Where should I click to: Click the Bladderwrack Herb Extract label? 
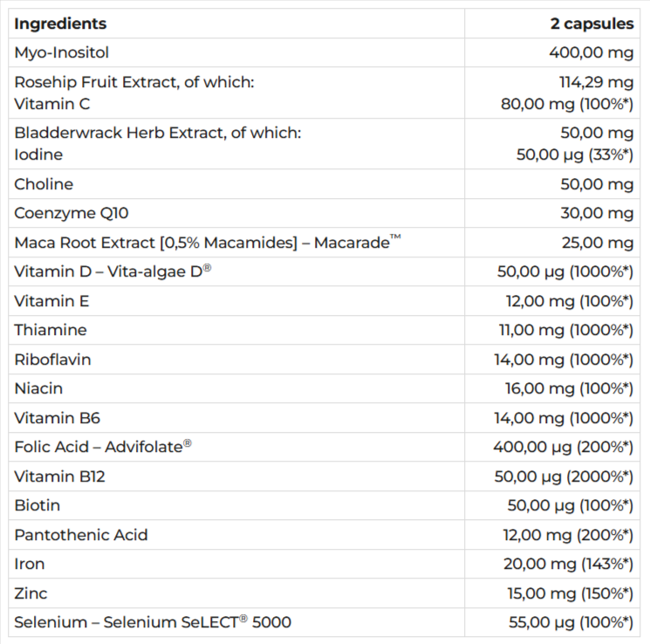(x=157, y=134)
